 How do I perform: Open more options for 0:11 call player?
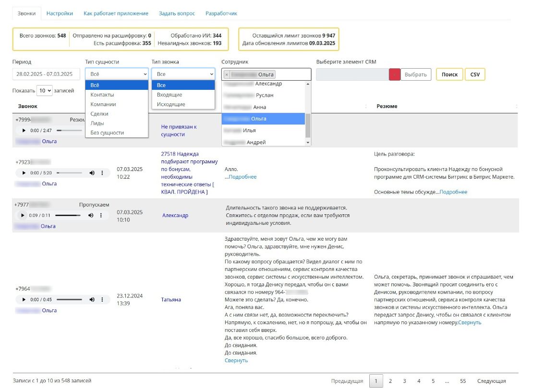click(101, 216)
